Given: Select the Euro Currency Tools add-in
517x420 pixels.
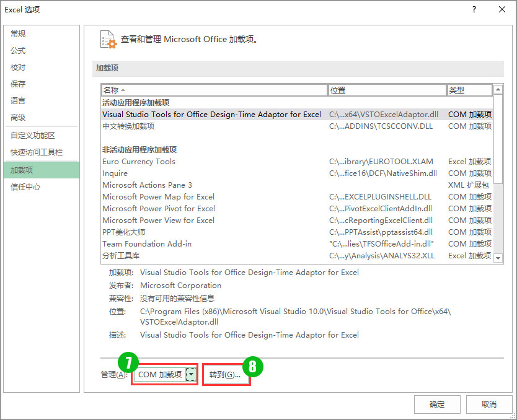Looking at the screenshot, I should tap(297, 162).
